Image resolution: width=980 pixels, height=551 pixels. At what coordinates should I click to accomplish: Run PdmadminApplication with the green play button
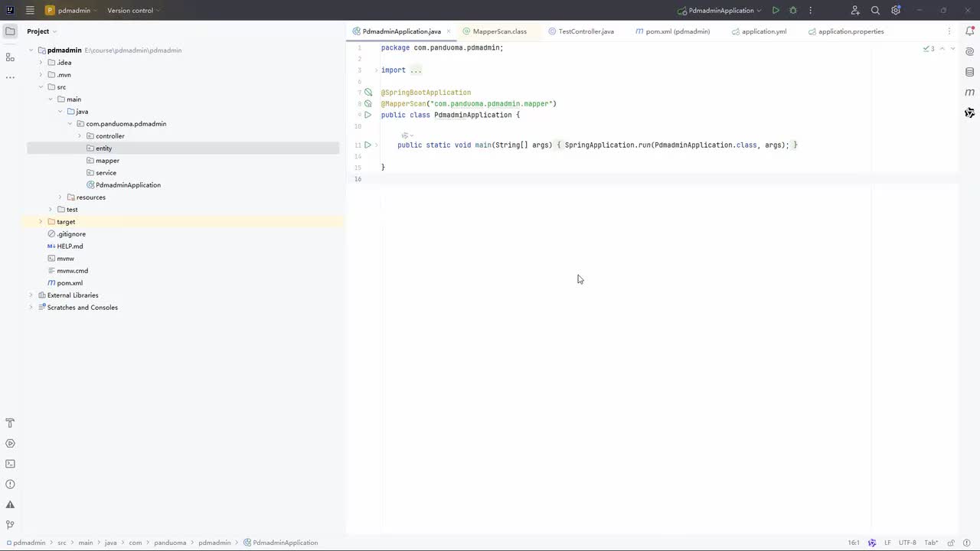(x=776, y=11)
